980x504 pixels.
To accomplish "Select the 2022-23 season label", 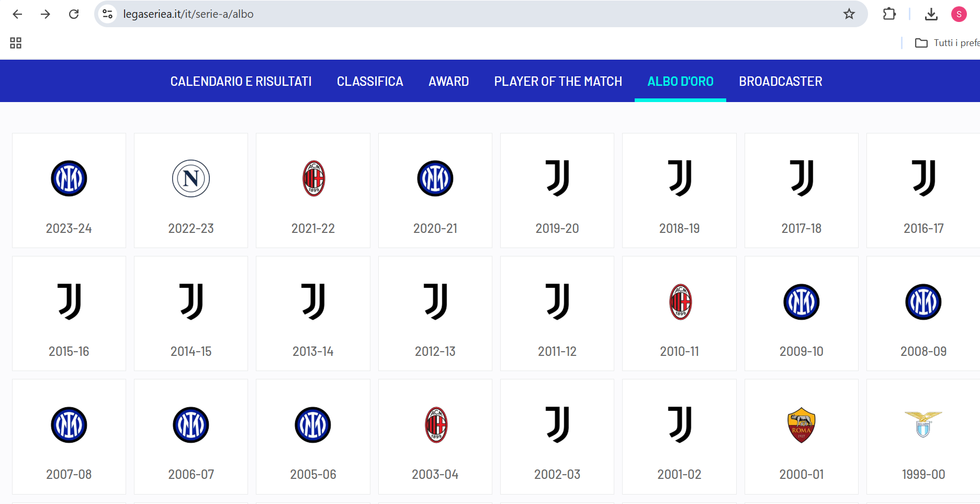I will (191, 228).
